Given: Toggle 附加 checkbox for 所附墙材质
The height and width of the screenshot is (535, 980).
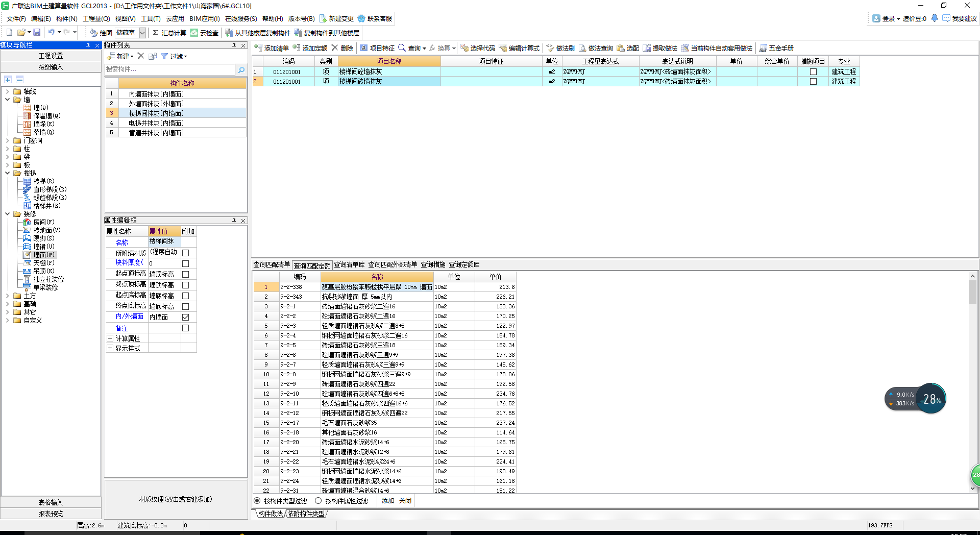Looking at the screenshot, I should pyautogui.click(x=185, y=253).
